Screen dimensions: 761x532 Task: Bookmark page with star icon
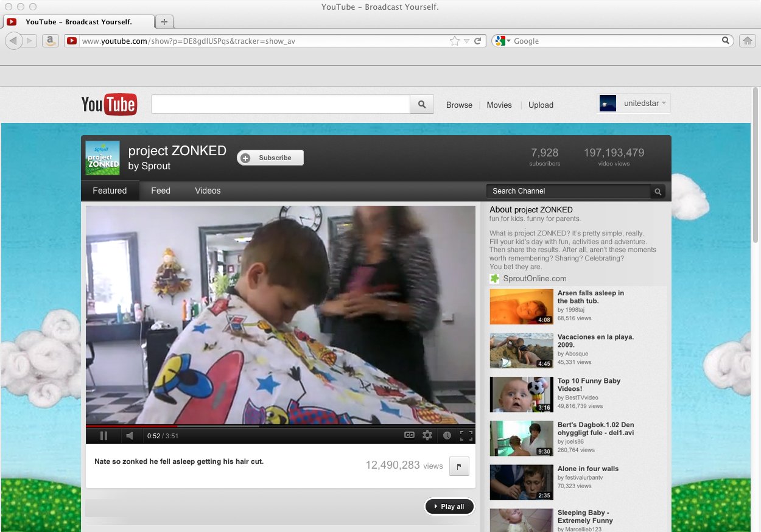[454, 41]
